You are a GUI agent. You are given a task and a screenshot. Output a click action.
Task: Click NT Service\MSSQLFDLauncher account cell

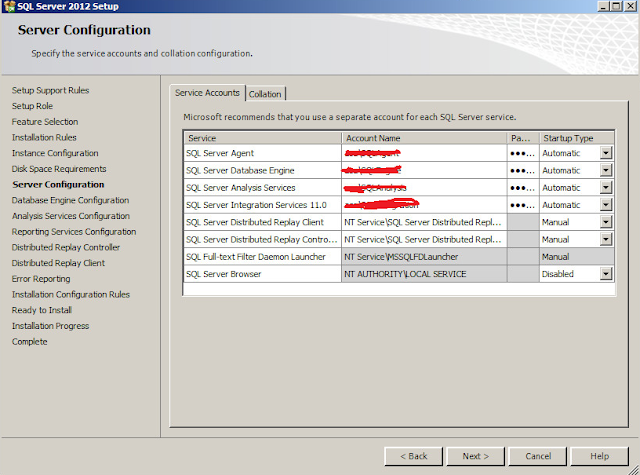[x=424, y=257]
